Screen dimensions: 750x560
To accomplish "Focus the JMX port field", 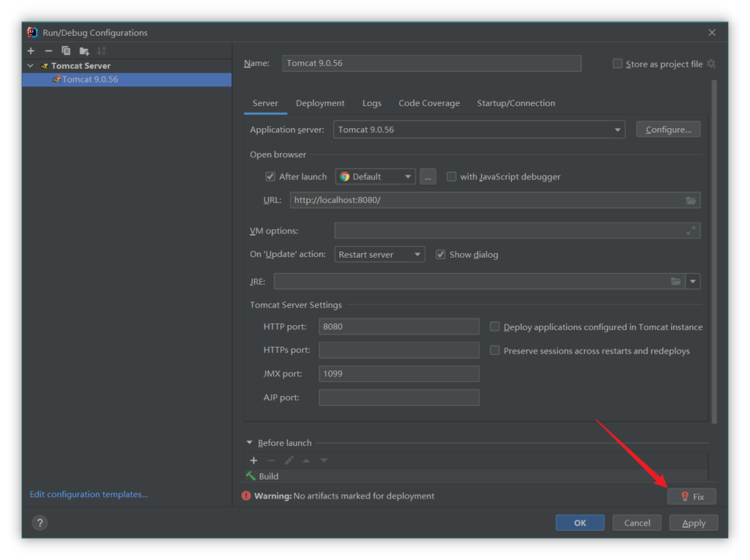I will pyautogui.click(x=399, y=374).
